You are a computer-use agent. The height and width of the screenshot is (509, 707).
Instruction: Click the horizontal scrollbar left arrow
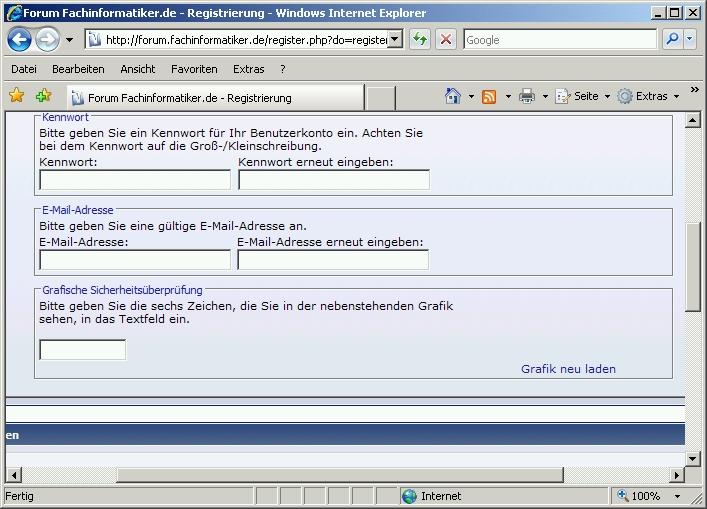[x=14, y=474]
